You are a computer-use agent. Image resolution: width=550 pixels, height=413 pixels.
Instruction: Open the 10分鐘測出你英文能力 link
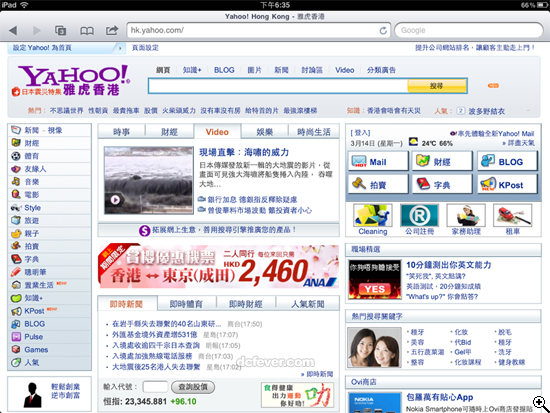coord(448,265)
